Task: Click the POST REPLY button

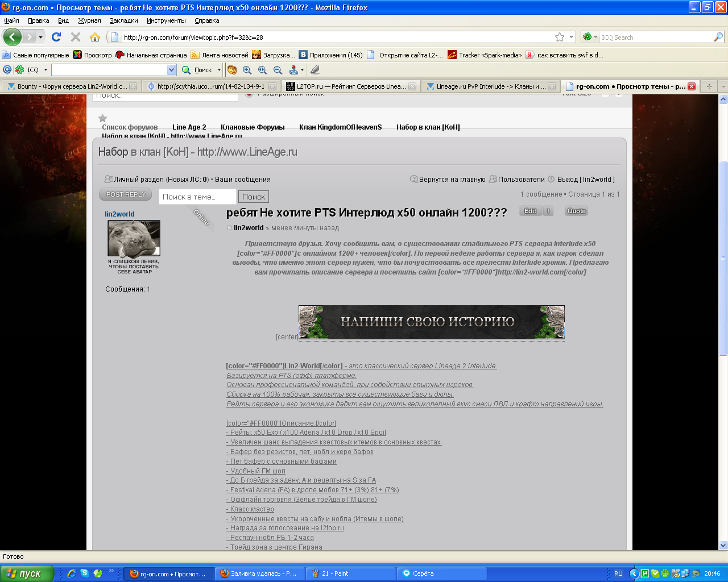Action: (x=126, y=194)
